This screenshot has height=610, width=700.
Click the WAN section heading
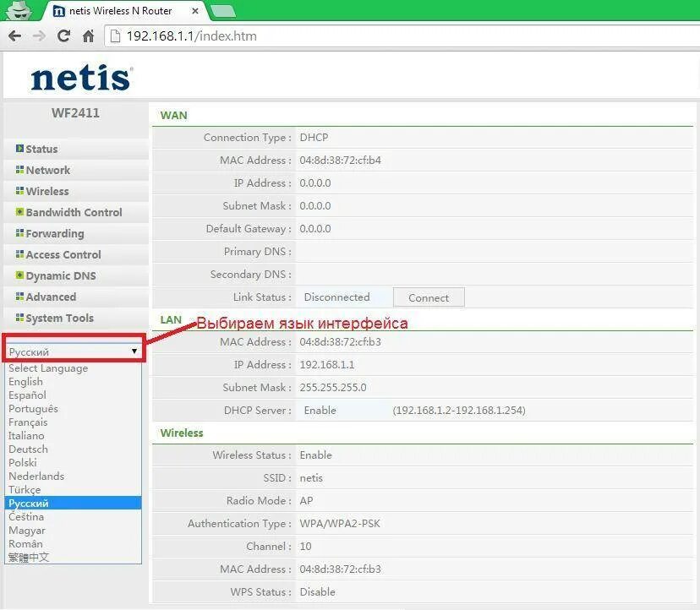173,115
